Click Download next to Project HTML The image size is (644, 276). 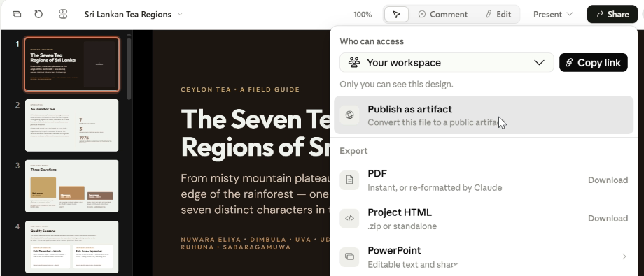(608, 219)
